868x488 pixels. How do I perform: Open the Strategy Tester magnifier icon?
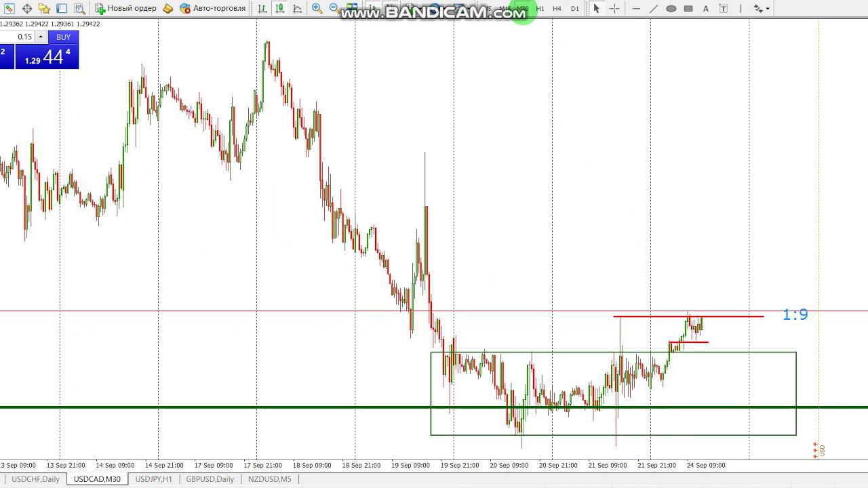point(79,9)
